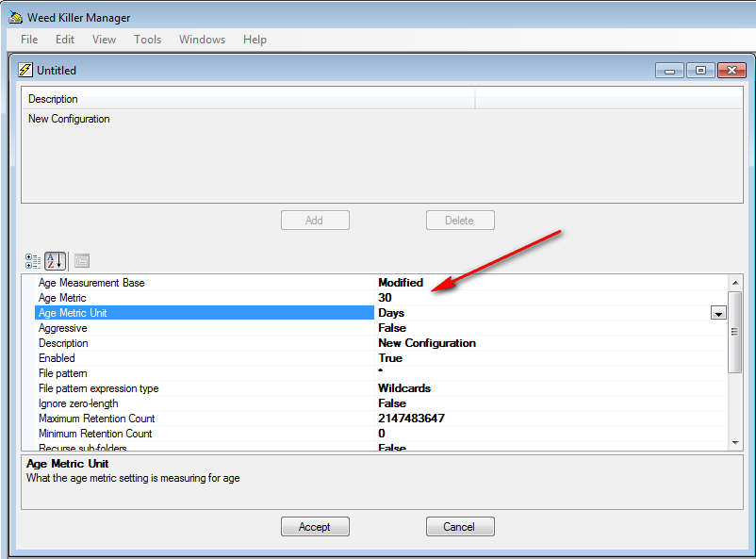
Task: Click the Property Pages toolbar icon
Action: tap(82, 261)
